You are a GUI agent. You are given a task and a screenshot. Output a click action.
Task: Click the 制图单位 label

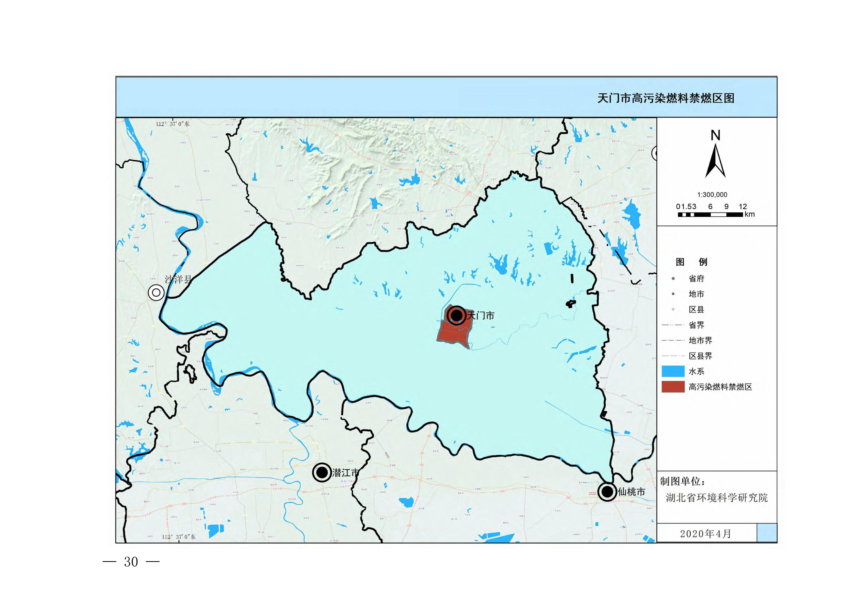(x=682, y=481)
